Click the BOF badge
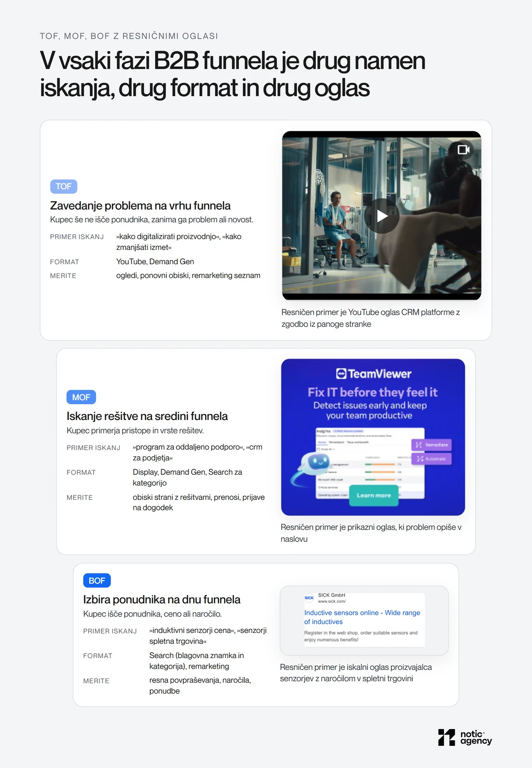The image size is (532, 768). click(x=97, y=581)
